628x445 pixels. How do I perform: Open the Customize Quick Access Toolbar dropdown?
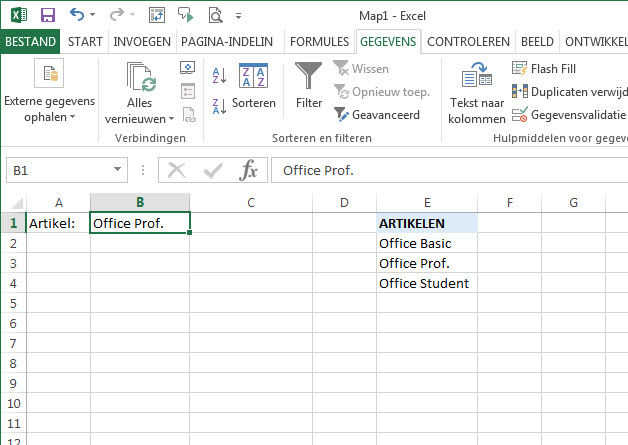tap(238, 16)
